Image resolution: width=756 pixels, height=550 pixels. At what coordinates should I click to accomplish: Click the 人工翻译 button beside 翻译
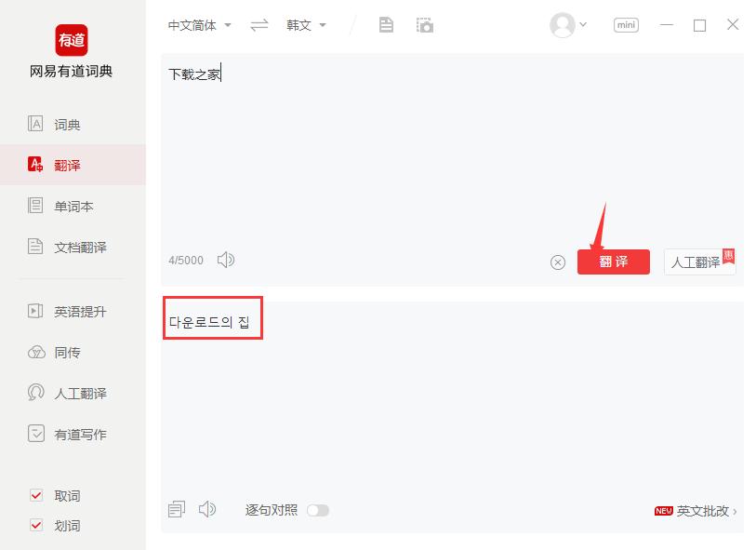pos(699,262)
